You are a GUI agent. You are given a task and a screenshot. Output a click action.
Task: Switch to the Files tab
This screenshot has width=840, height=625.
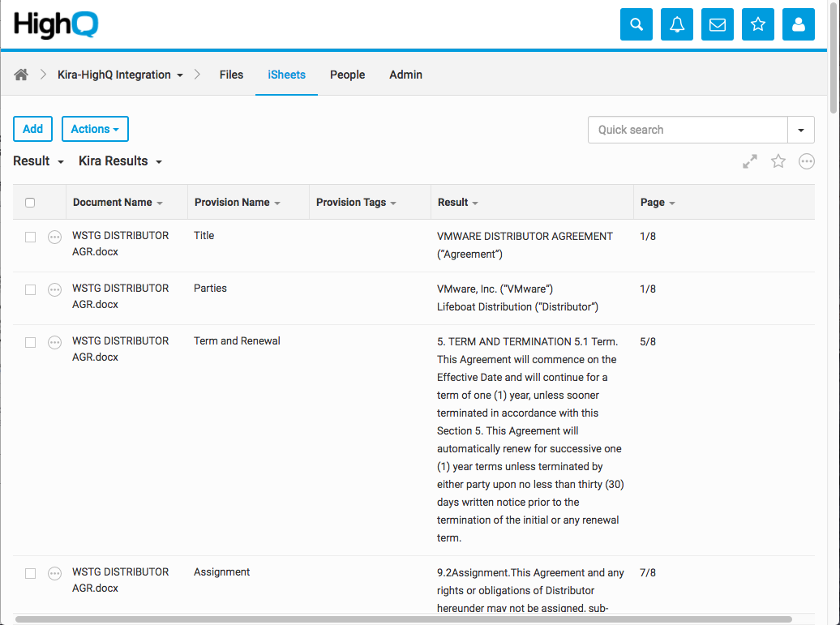click(231, 75)
